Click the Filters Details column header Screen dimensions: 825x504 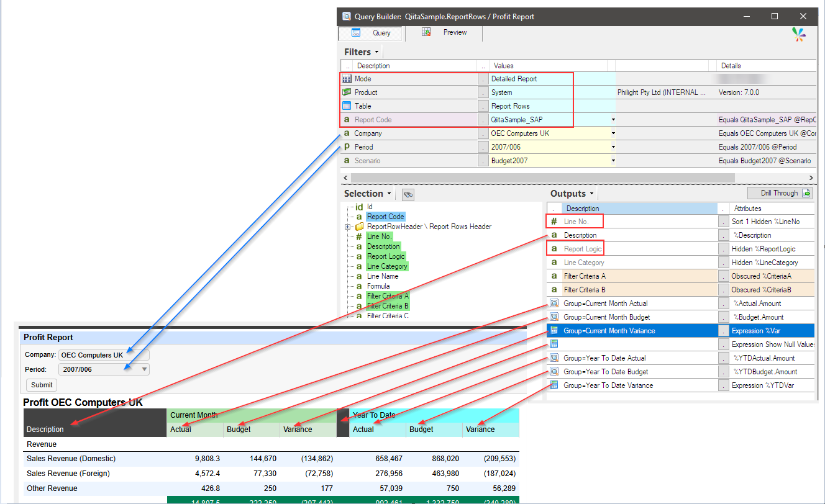point(765,66)
